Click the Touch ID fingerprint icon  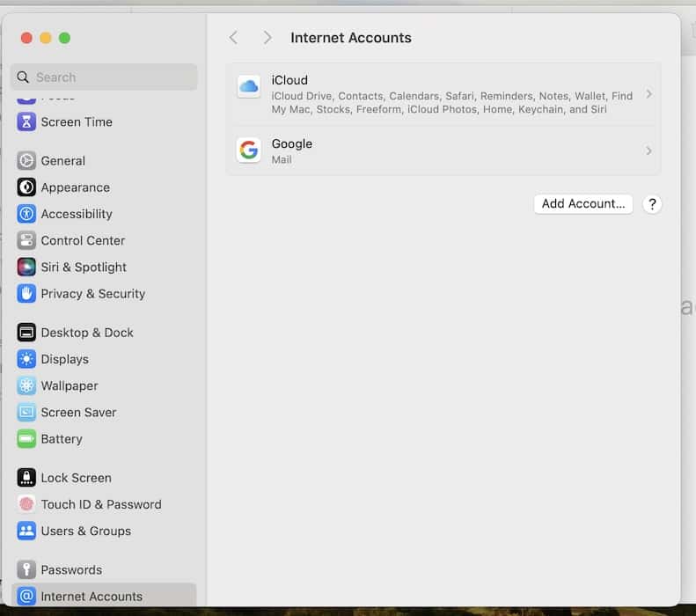coord(26,505)
